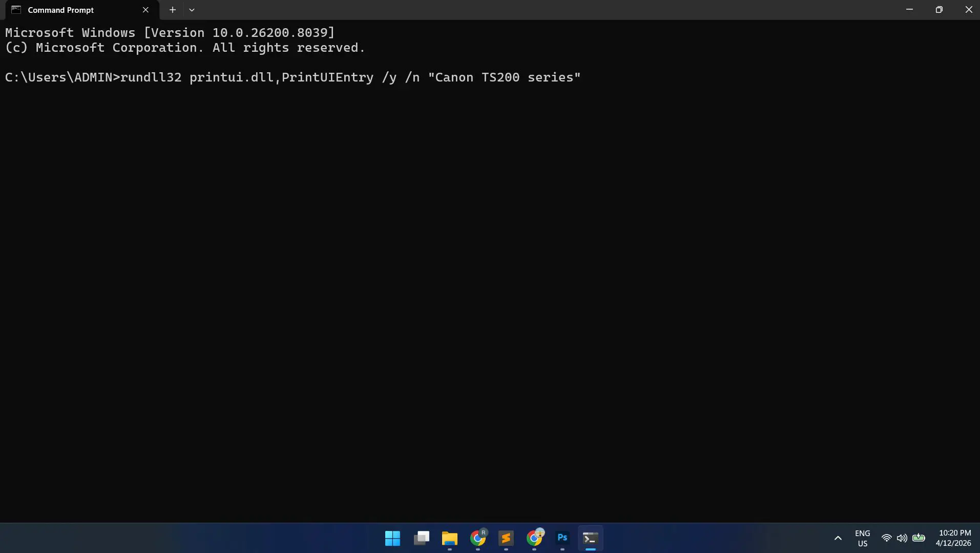Open the second Chrome browser profile
980x553 pixels.
[x=535, y=538]
